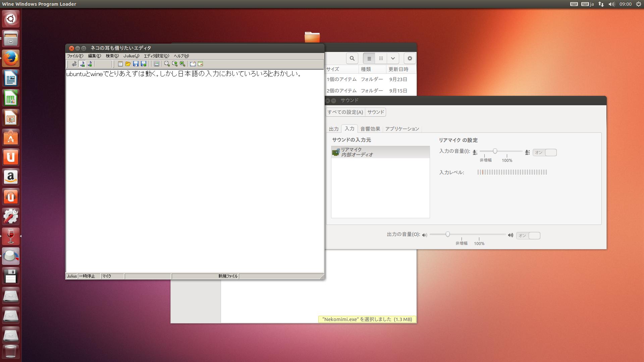
Task: Toggle the output volume on/off switch
Action: 528,236
